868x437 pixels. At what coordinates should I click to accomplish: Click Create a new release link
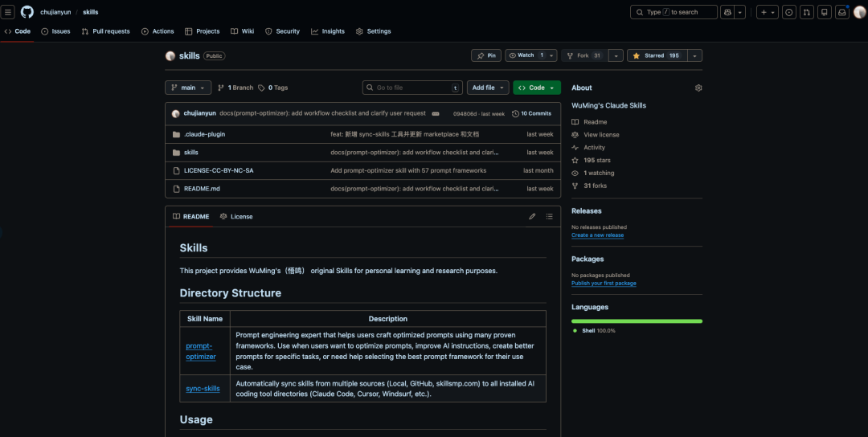(x=597, y=235)
